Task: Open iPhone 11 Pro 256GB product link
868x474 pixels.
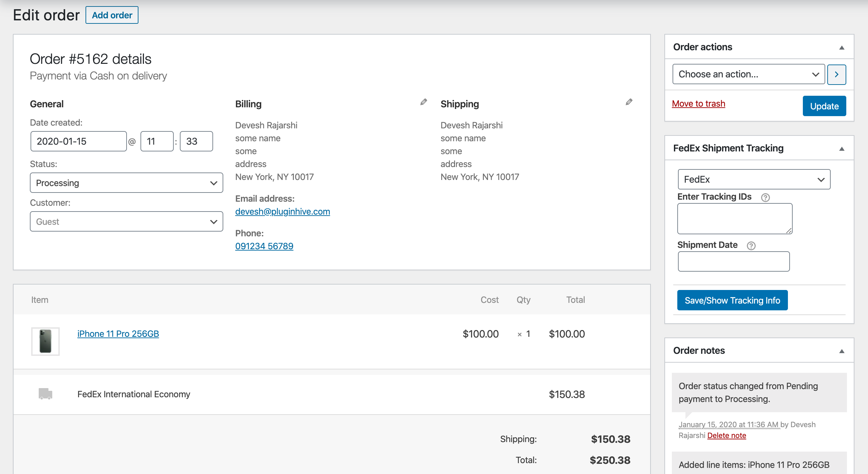Action: tap(118, 334)
